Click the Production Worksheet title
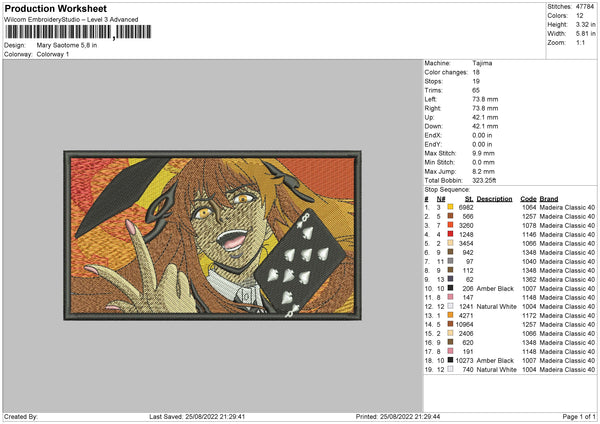This screenshot has height=424, width=600. pos(55,8)
